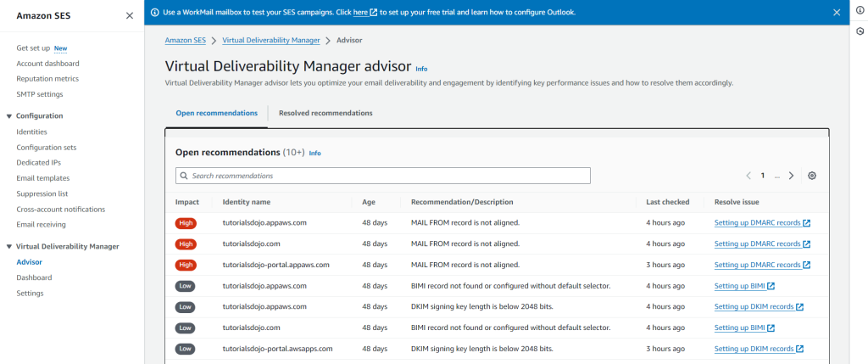This screenshot has height=364, width=868.
Task: Click the Last checked column header
Action: pos(668,202)
